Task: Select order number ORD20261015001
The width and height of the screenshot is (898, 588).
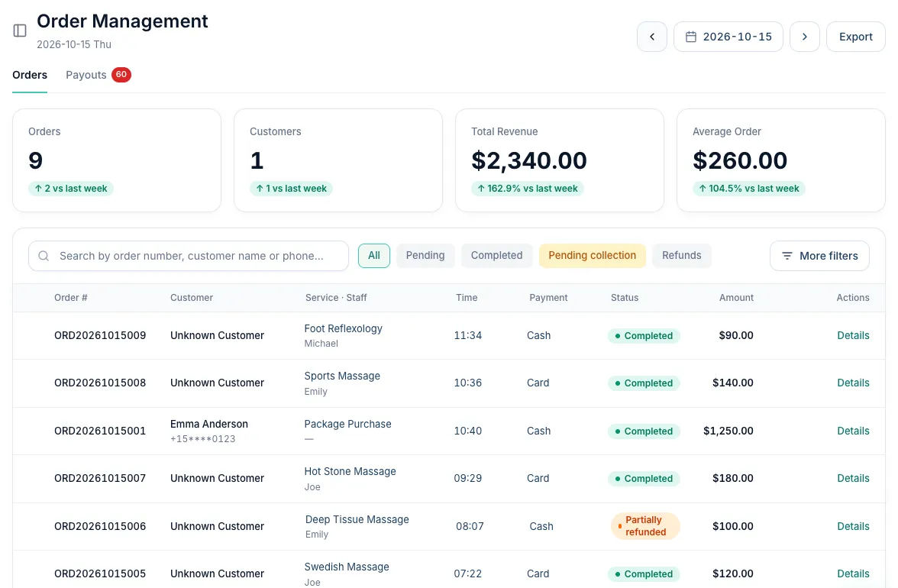Action: point(100,431)
